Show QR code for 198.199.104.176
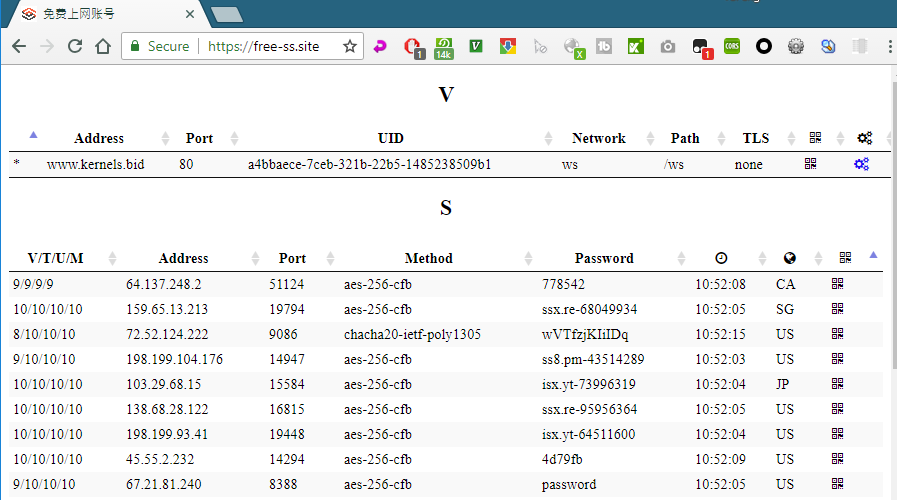Screen dimensions: 897x500 [838, 359]
